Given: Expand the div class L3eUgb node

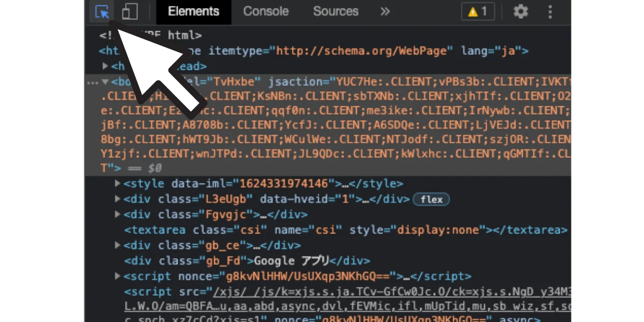Looking at the screenshot, I should coord(118,199).
